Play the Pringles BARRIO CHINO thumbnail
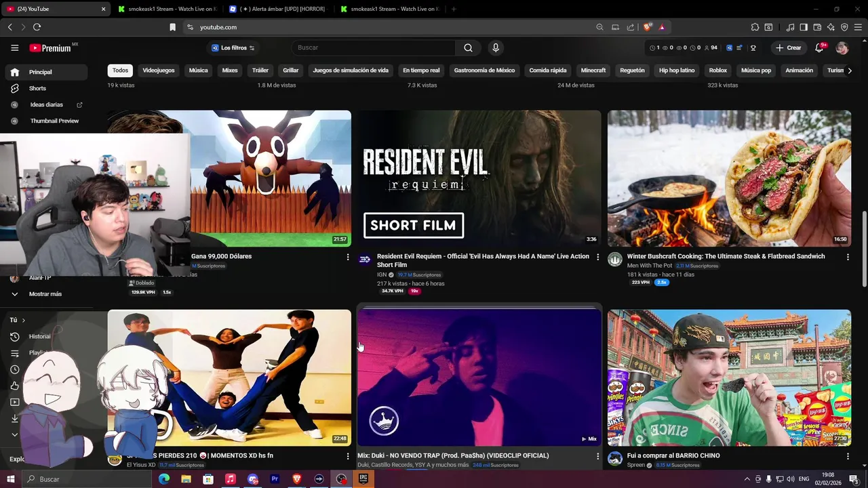Image resolution: width=868 pixels, height=488 pixels. (729, 378)
